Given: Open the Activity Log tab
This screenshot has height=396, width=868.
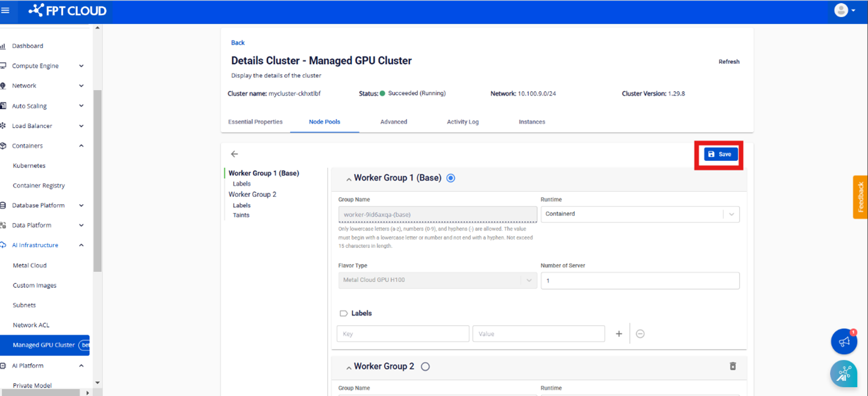Looking at the screenshot, I should tap(462, 122).
